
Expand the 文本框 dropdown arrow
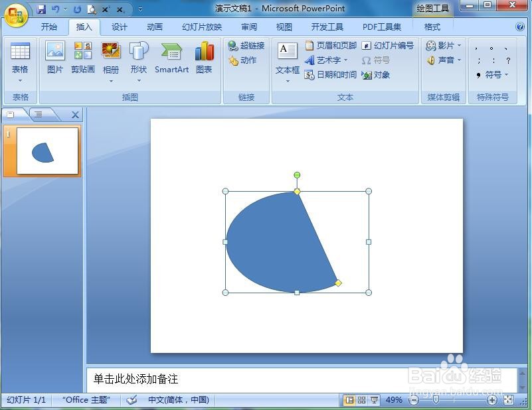288,82
